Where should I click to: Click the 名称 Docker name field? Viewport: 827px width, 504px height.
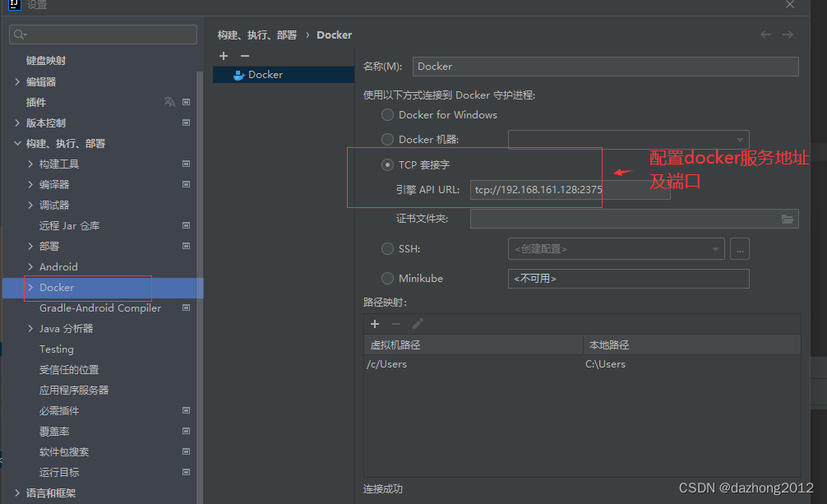[606, 67]
